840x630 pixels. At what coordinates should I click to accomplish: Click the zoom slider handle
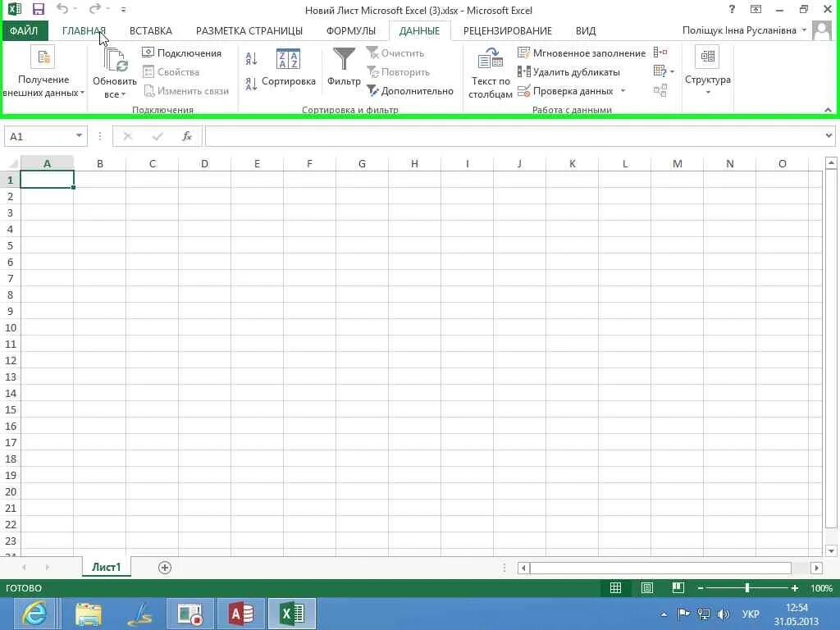coord(746,588)
